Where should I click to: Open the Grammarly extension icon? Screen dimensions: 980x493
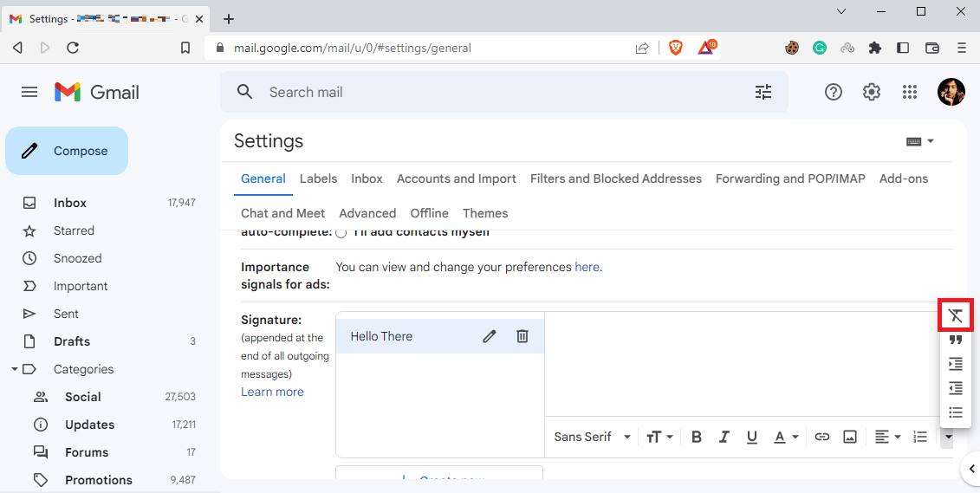click(820, 48)
